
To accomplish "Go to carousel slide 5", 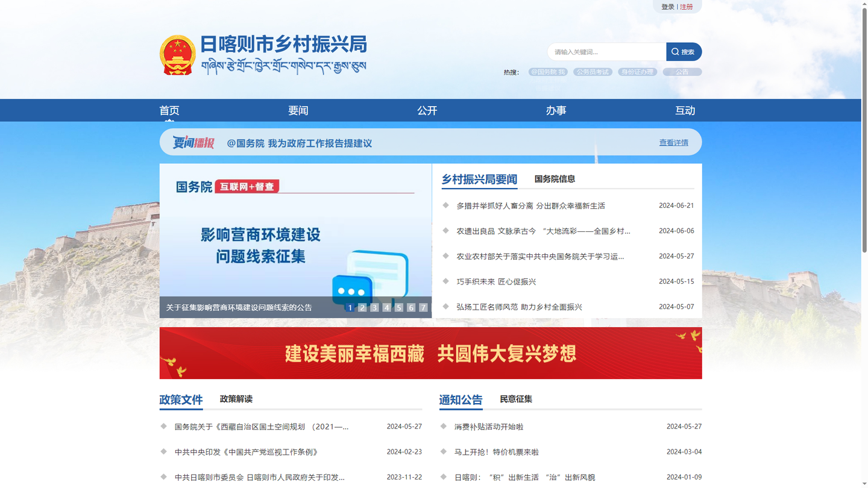I will pos(398,307).
